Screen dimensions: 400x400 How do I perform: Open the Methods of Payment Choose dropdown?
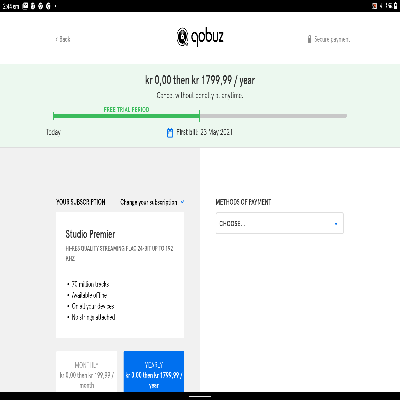(280, 223)
